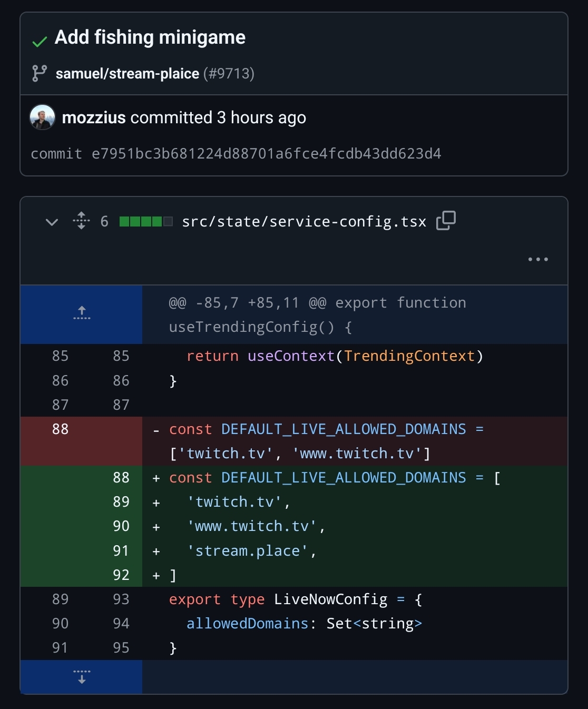Screen dimensions: 588x709
Task: Open pull request #9713
Action: [229, 73]
